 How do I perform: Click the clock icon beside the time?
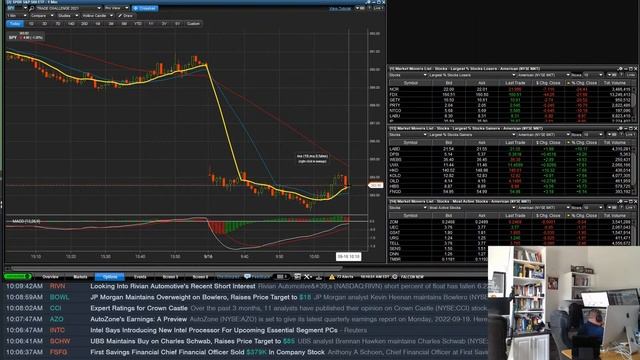[x=395, y=277]
